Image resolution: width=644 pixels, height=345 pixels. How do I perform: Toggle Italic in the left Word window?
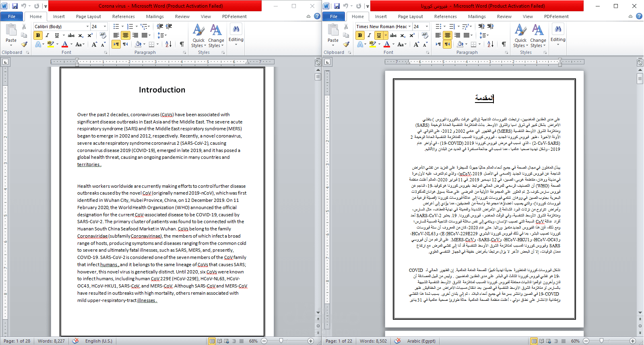47,35
